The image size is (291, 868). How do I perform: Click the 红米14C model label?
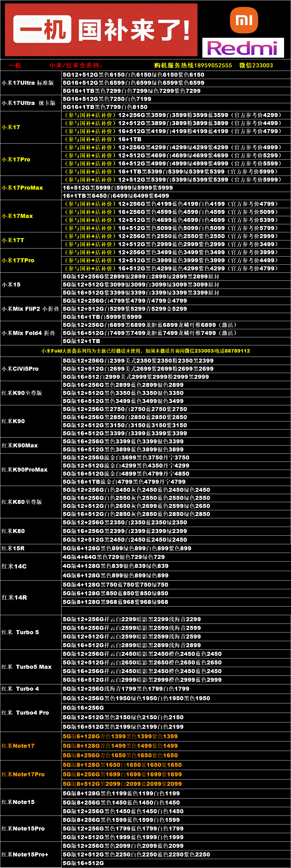pos(14,567)
